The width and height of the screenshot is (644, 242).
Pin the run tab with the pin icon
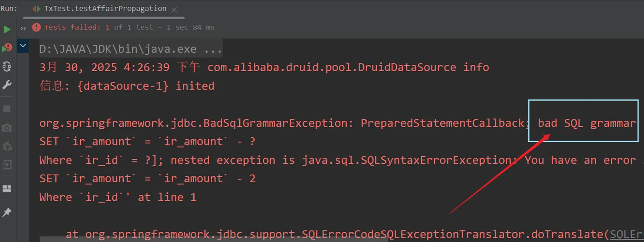coord(7,213)
